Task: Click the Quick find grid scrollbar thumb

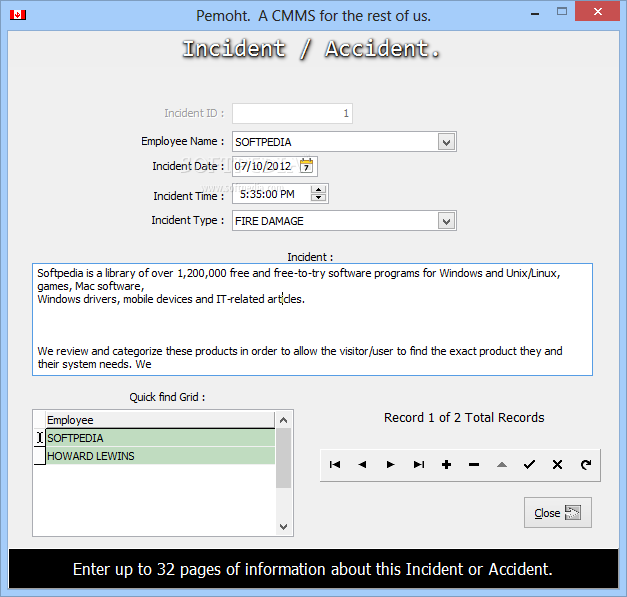Action: coord(284,458)
